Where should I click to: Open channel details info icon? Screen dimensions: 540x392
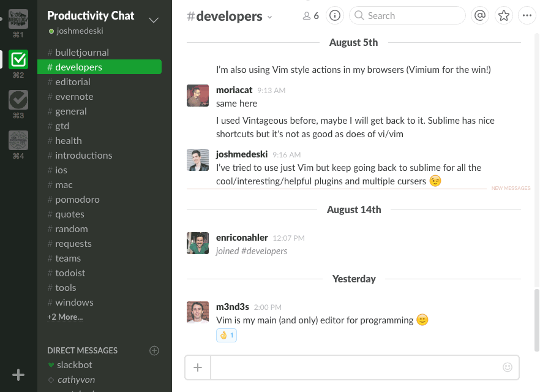[x=334, y=16]
